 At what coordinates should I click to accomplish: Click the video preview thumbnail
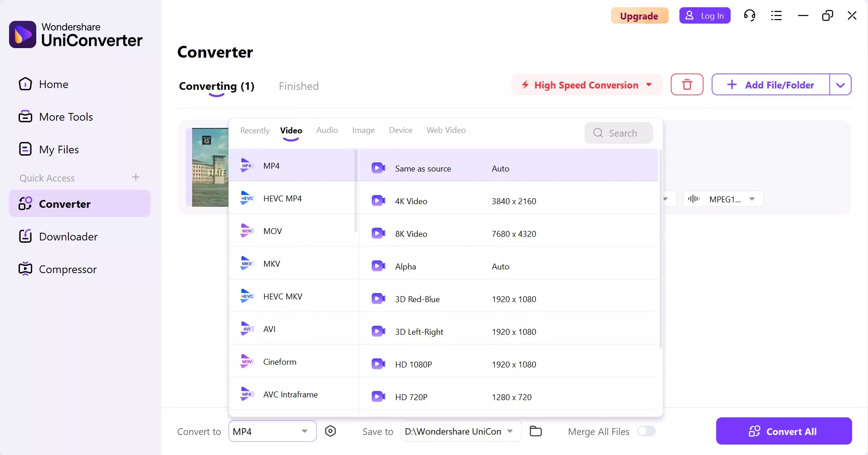click(209, 167)
